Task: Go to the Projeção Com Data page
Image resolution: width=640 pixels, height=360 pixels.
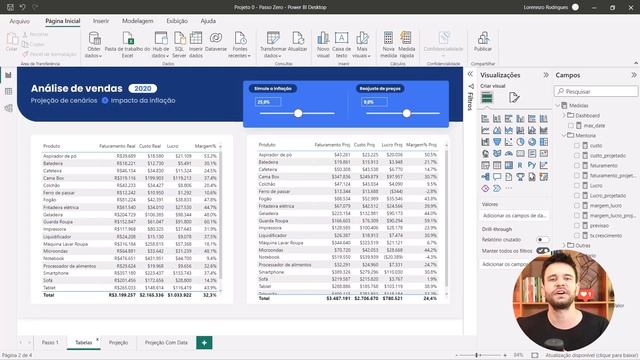Action: click(x=166, y=343)
